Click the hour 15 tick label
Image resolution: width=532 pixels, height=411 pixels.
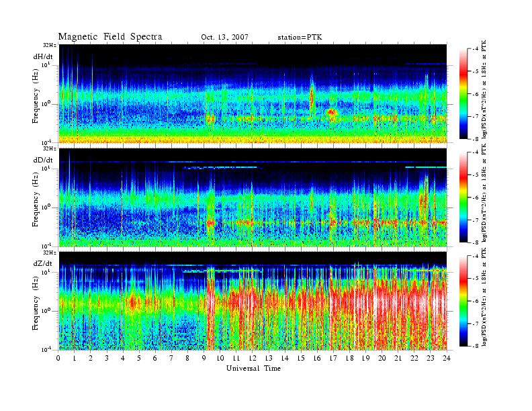pyautogui.click(x=301, y=358)
